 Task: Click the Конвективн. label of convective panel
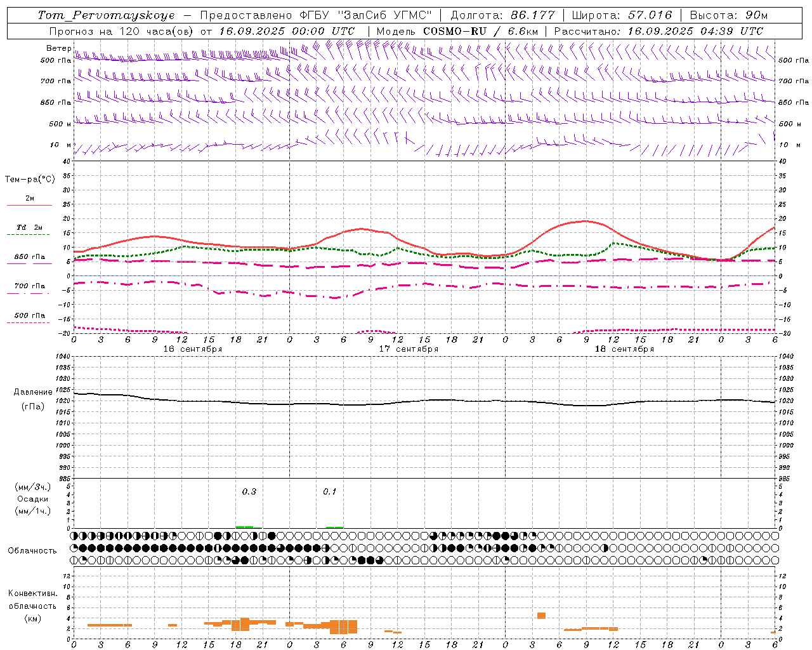32,594
